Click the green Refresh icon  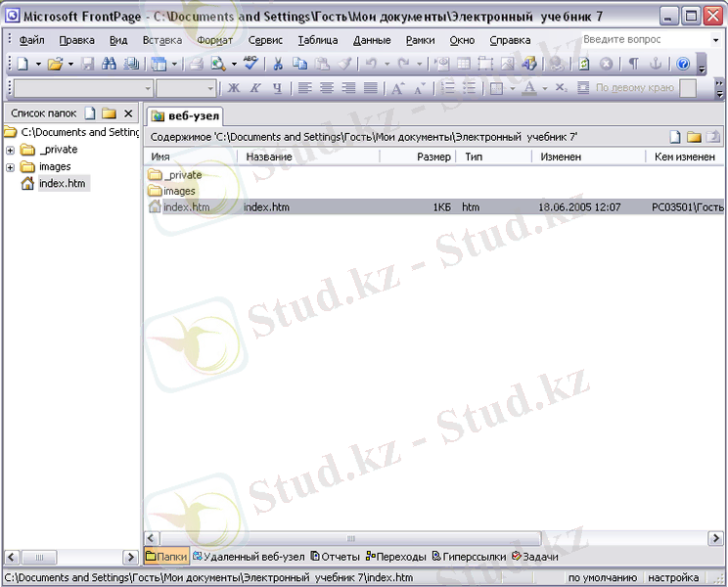584,64
